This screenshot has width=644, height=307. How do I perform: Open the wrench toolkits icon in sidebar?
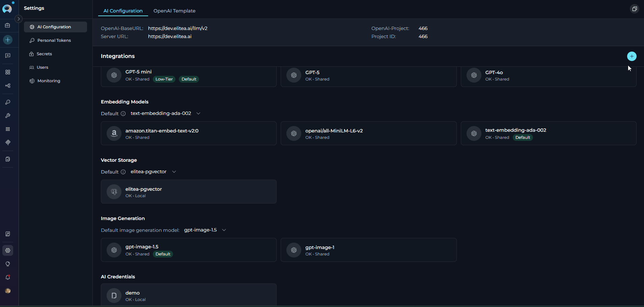(x=8, y=116)
